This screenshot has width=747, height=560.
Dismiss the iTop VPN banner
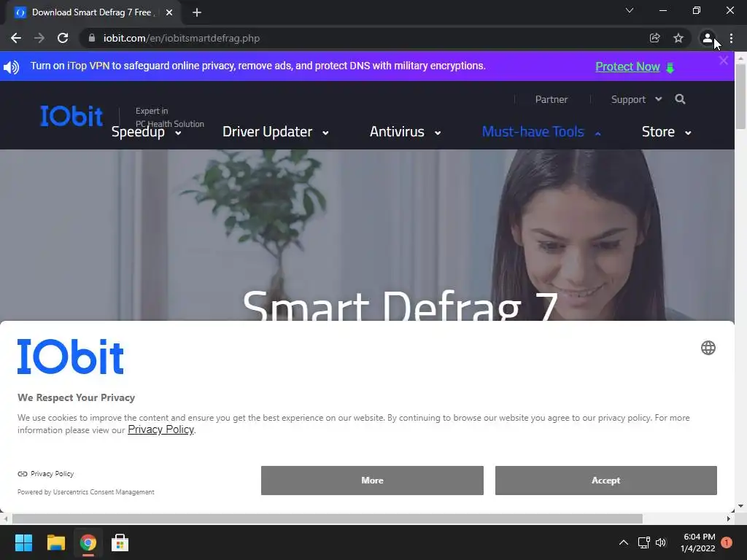coord(724,61)
